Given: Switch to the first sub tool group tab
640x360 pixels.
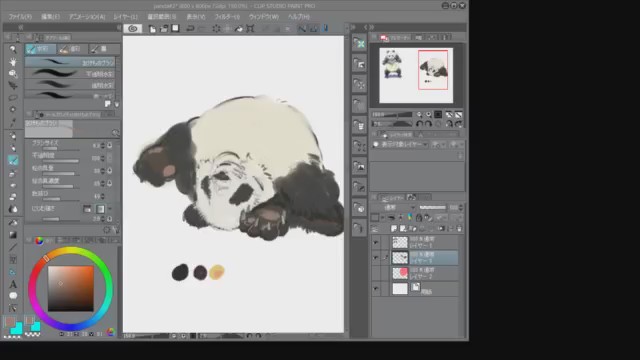Looking at the screenshot, I should (x=40, y=49).
